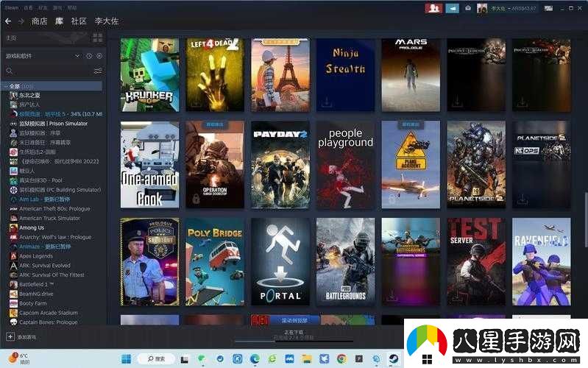Open Google Chrome from taskbar
The image size is (588, 368).
(x=341, y=359)
